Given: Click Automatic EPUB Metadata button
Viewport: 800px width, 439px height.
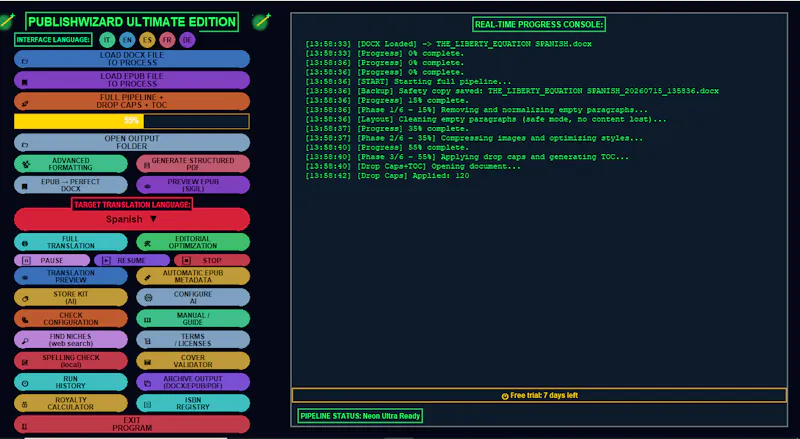Looking at the screenshot, I should (x=193, y=276).
